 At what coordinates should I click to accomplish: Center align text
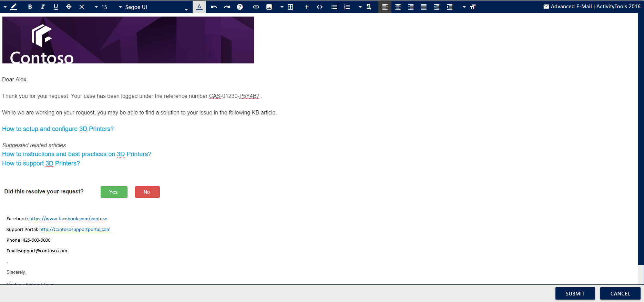[398, 7]
